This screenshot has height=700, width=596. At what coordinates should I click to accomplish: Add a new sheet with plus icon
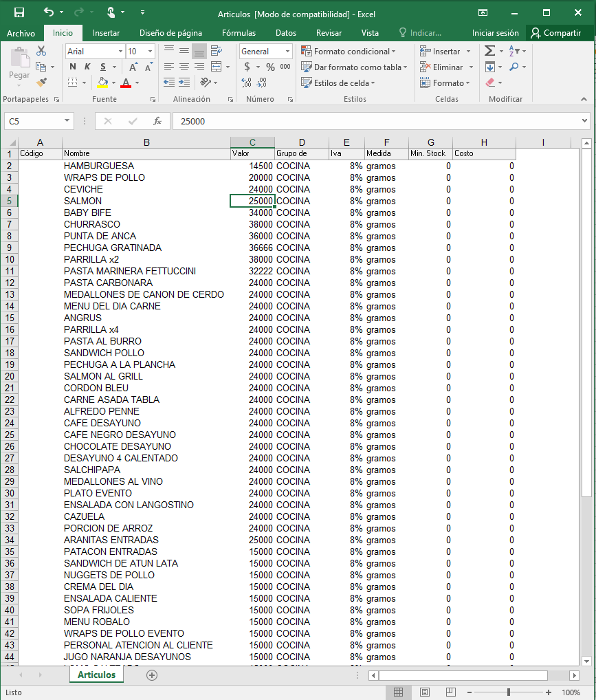[152, 675]
